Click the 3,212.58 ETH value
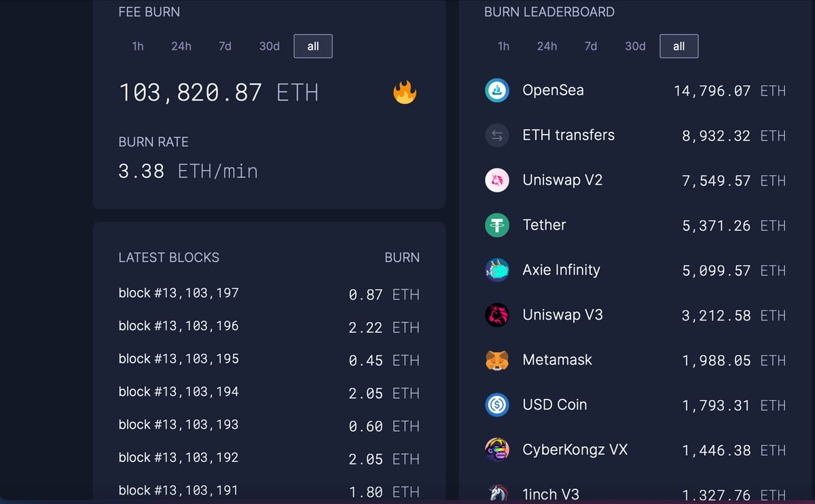Screen dimensions: 815x504 (x=733, y=315)
